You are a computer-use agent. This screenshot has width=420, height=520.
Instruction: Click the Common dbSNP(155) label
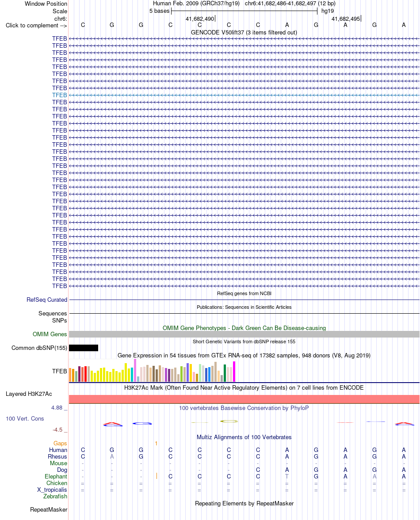pos(39,348)
